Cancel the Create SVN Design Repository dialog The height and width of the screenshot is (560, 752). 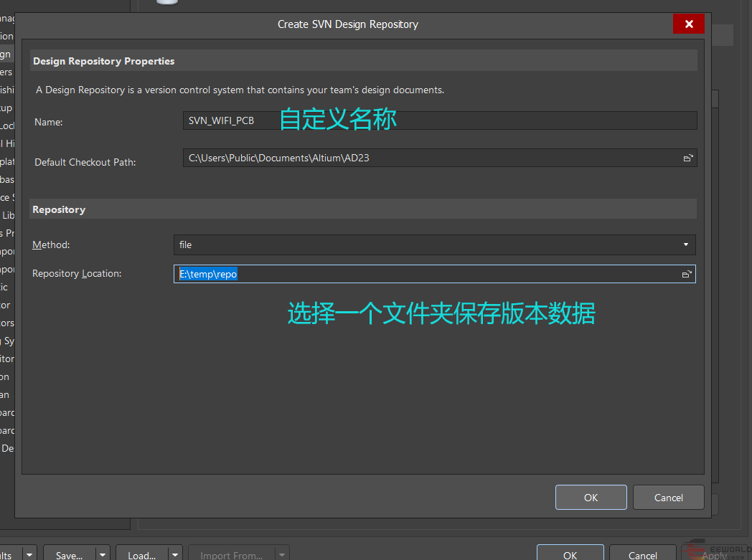click(x=669, y=497)
